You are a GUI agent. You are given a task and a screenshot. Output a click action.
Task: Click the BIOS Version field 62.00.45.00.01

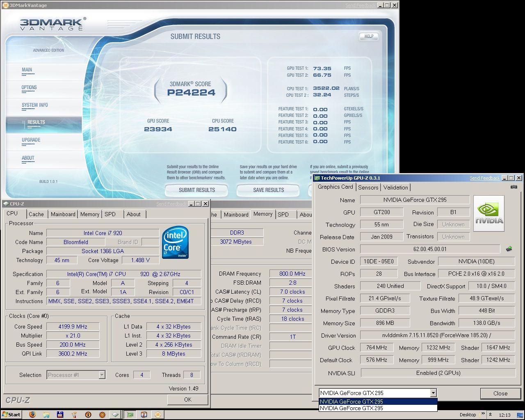coord(430,249)
